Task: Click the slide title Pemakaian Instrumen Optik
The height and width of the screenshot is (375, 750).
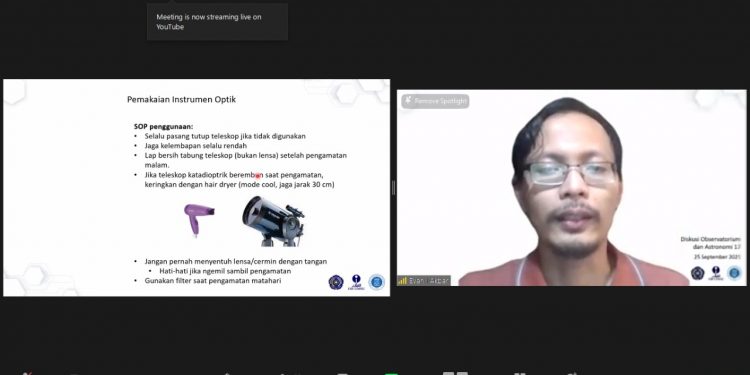Action: point(181,99)
